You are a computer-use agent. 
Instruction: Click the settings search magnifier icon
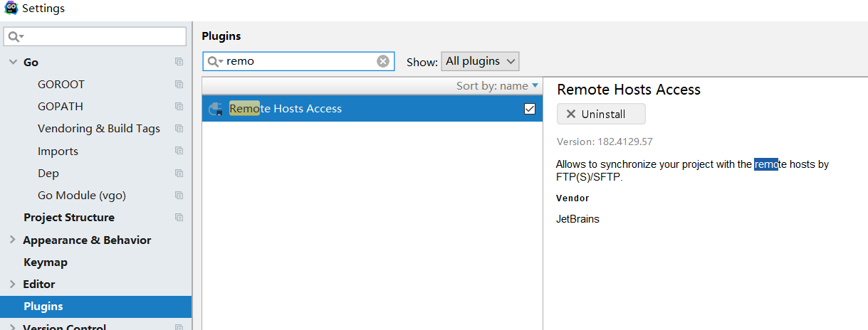(16, 36)
